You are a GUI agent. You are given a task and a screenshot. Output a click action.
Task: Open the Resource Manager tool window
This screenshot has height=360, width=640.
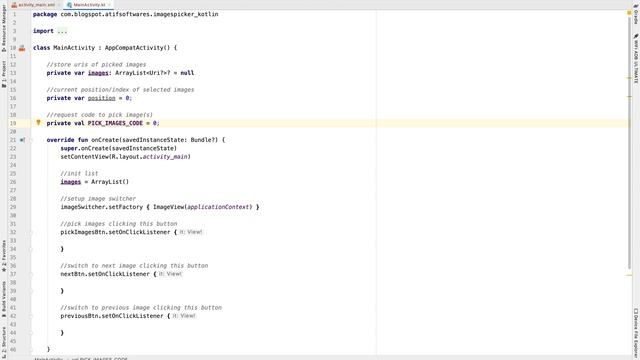click(x=4, y=28)
